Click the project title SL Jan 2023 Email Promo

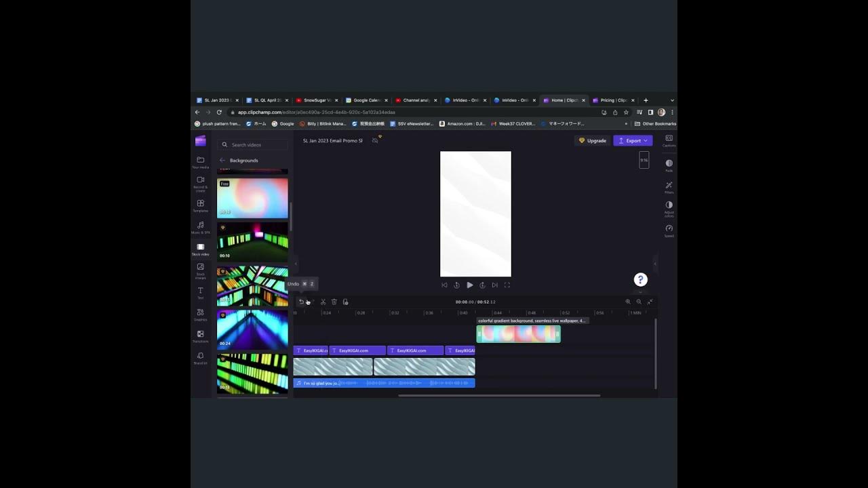coord(332,140)
